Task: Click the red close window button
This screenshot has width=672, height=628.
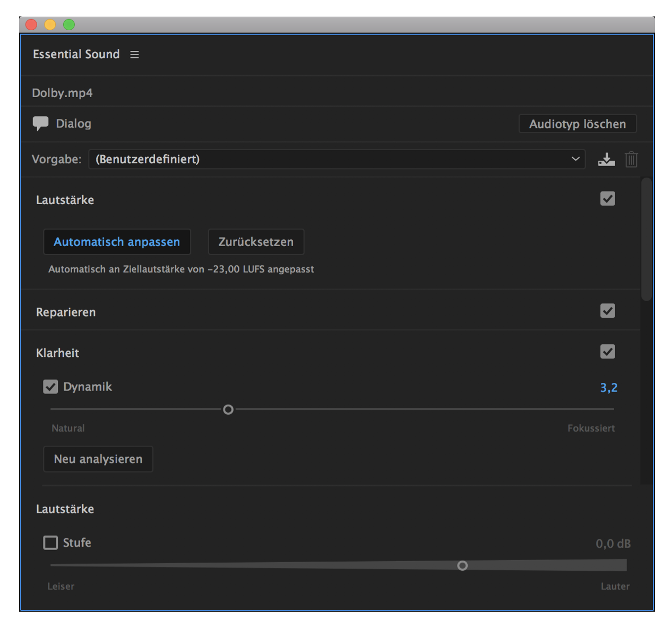Action: 31,24
